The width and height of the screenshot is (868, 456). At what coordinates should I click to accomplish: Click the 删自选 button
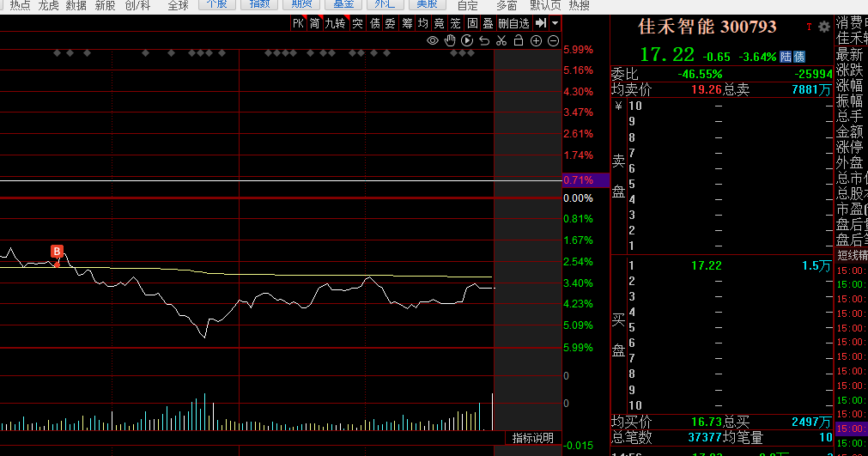tap(513, 23)
